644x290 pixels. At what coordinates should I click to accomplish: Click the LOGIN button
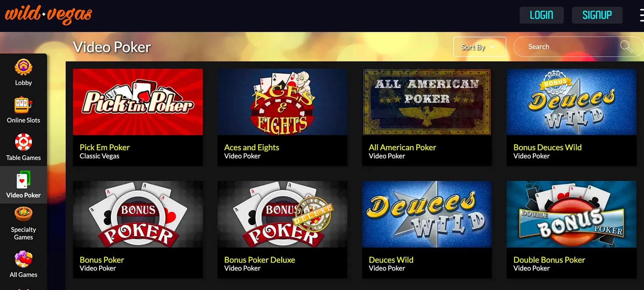coord(541,15)
